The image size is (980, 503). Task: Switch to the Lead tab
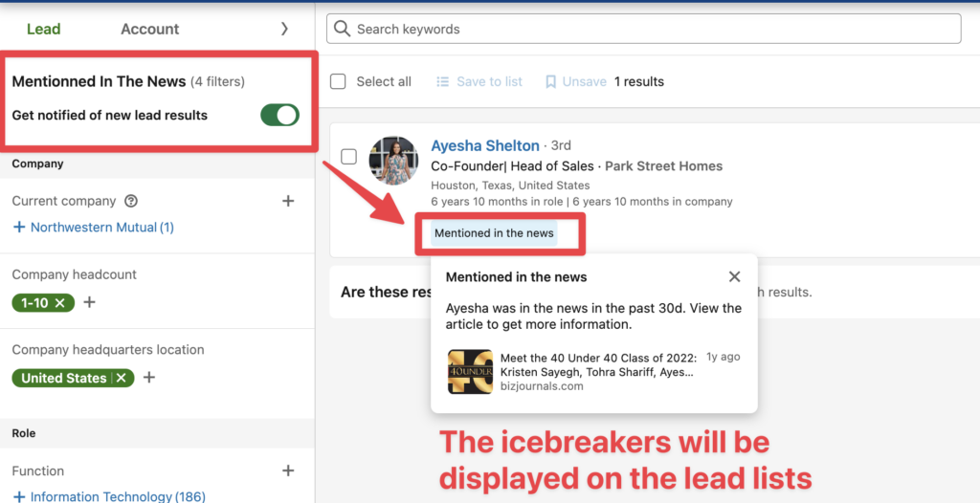[x=44, y=30]
